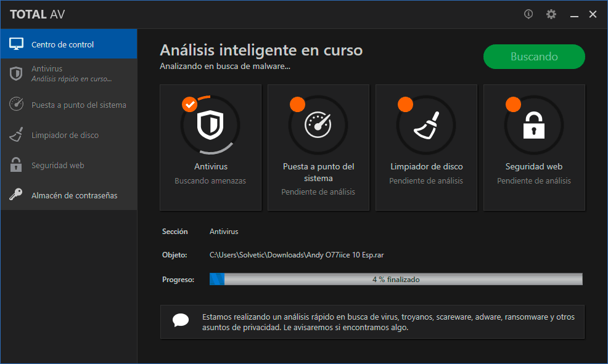Image resolution: width=608 pixels, height=364 pixels.
Task: Click the gauge icon in system tune-up card
Action: pos(318,124)
